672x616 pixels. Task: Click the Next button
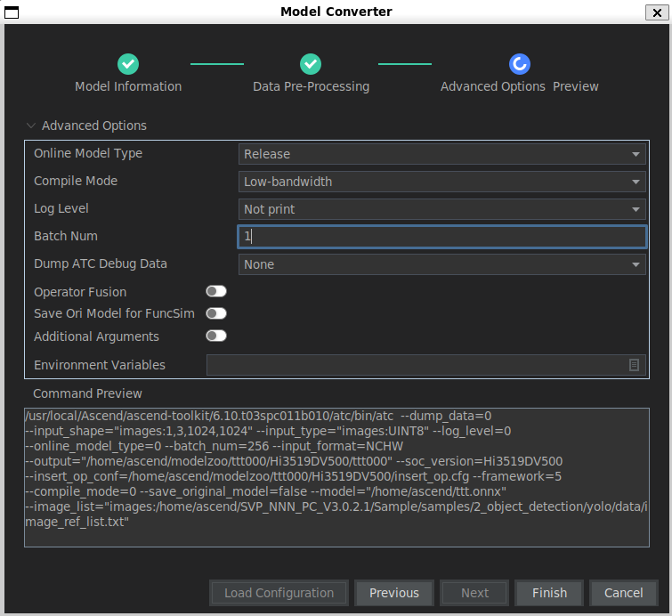475,593
